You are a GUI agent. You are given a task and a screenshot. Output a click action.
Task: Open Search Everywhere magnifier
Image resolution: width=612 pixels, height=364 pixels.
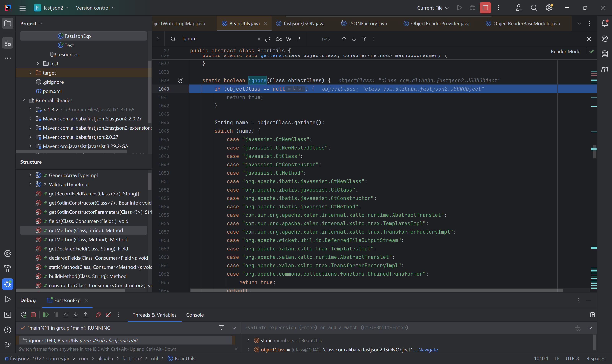(534, 8)
